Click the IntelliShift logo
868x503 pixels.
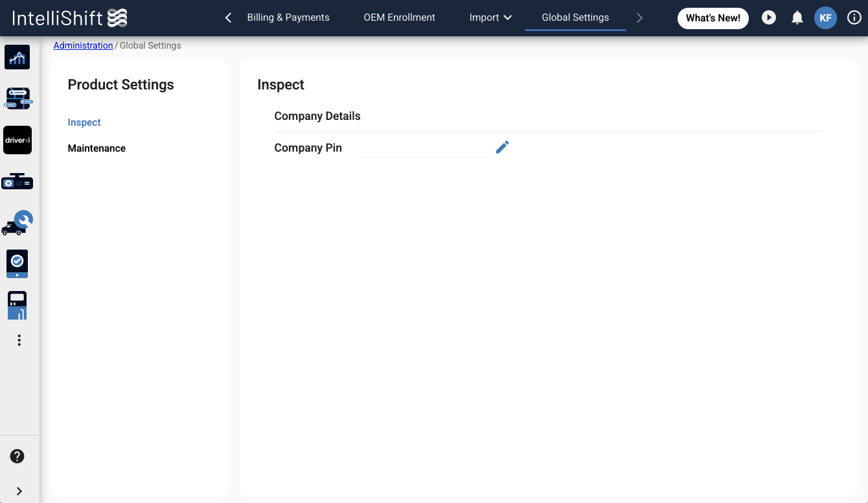(x=70, y=18)
